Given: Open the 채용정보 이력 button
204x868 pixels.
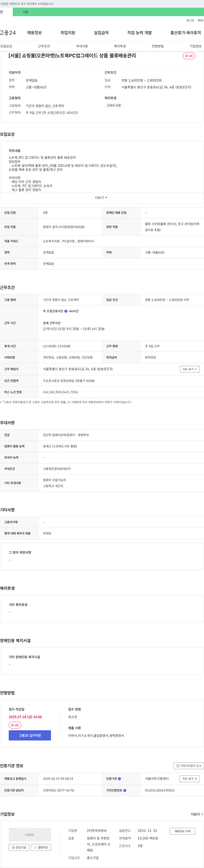Looking at the screenshot, I should tap(183, 831).
